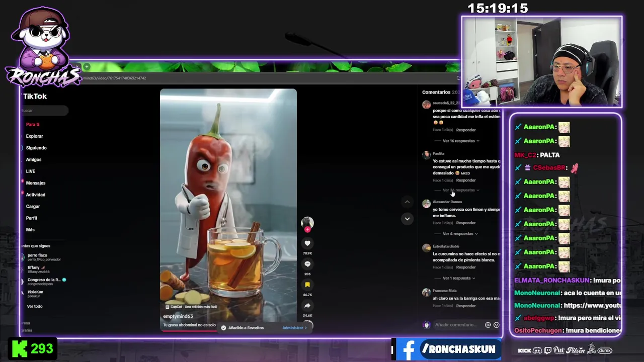Viewport: 644px width, 362px height.
Task: Expand Ver 4 respuestas replies
Action: click(x=460, y=234)
